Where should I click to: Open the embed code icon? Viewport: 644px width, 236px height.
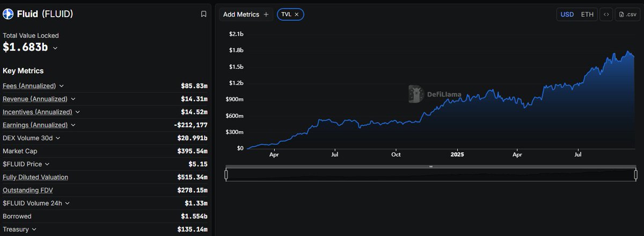pyautogui.click(x=606, y=15)
